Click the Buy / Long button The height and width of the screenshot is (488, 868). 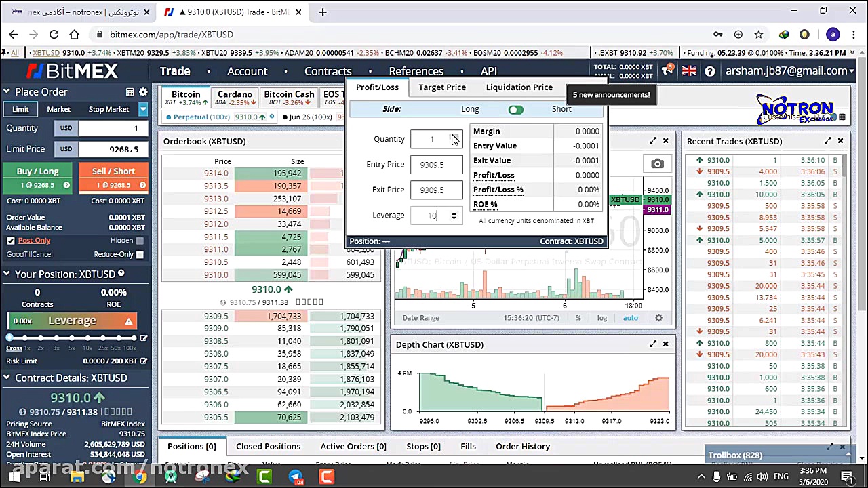point(38,178)
